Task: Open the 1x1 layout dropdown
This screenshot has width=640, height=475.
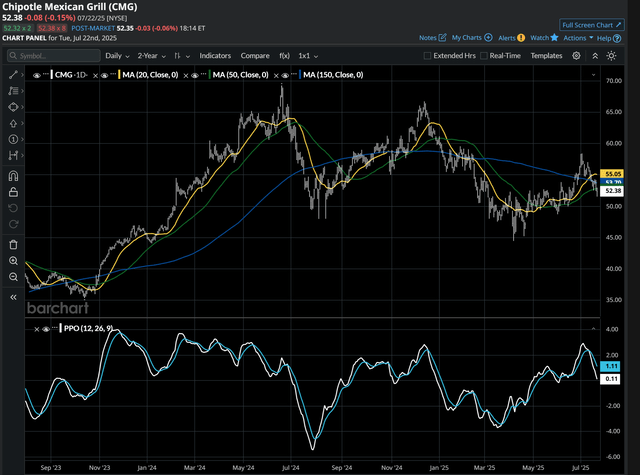Action: click(x=308, y=56)
